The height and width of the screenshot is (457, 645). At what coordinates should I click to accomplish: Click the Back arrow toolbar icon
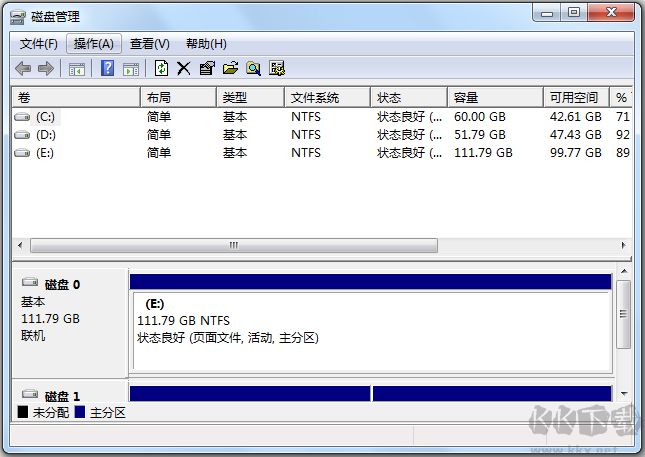[23, 68]
